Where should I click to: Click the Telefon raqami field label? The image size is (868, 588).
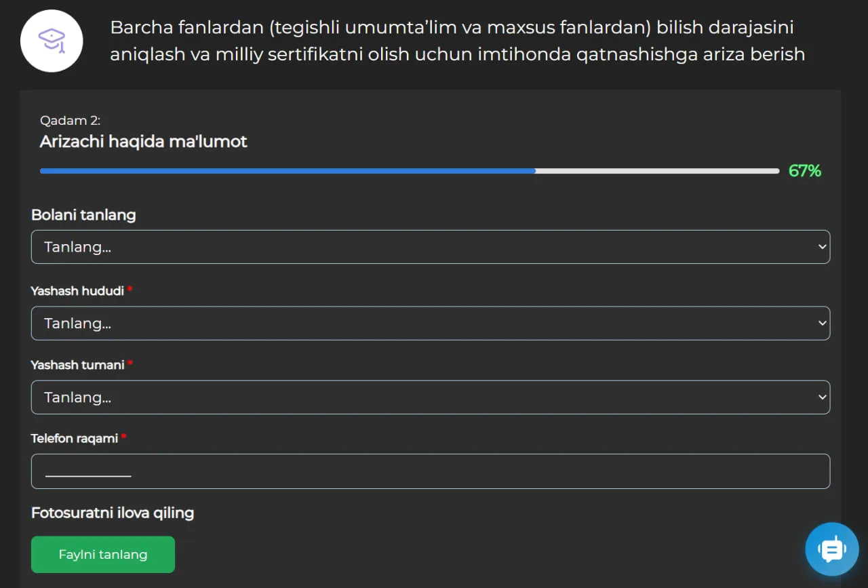[75, 439]
